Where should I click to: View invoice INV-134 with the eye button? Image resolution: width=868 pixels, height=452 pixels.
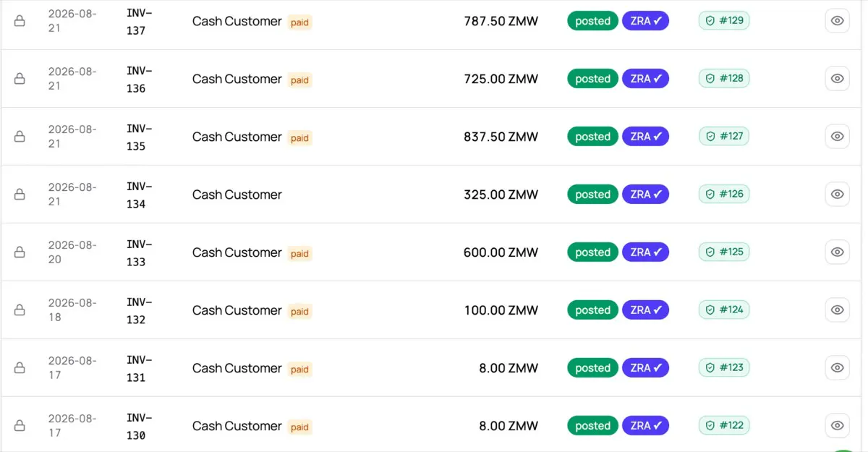pyautogui.click(x=837, y=195)
